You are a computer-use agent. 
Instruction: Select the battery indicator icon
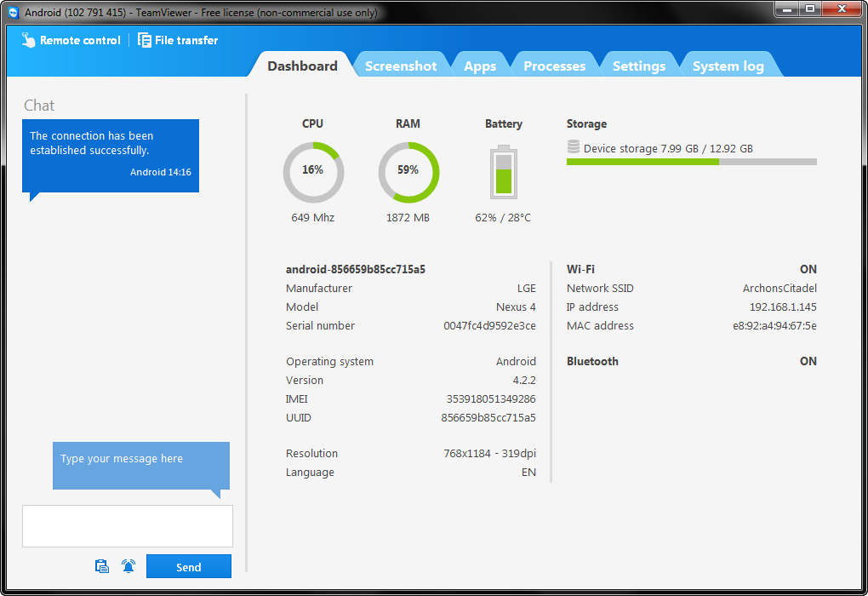tap(503, 175)
